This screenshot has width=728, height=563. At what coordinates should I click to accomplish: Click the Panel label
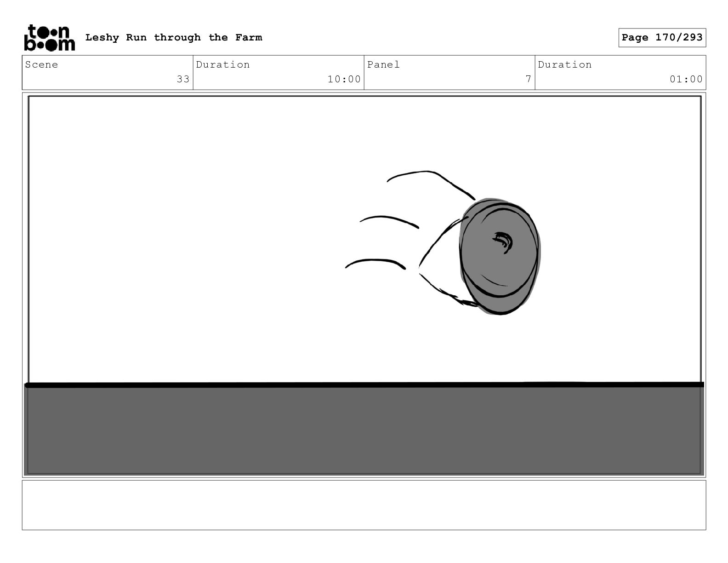pos(383,64)
